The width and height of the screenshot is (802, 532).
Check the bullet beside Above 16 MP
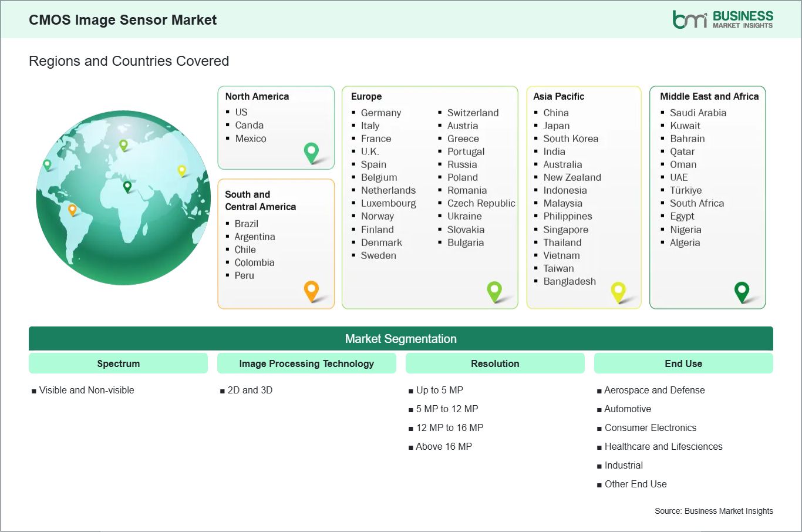(410, 446)
